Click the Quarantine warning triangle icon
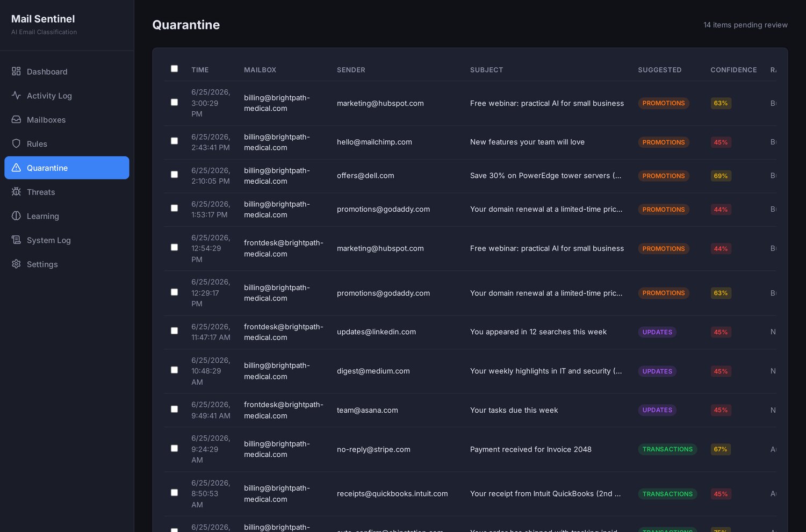This screenshot has width=806, height=532. (x=16, y=168)
